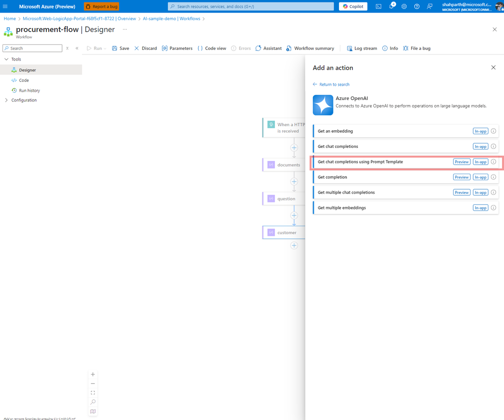Add a step below the customer node
504x420 pixels.
click(x=294, y=246)
